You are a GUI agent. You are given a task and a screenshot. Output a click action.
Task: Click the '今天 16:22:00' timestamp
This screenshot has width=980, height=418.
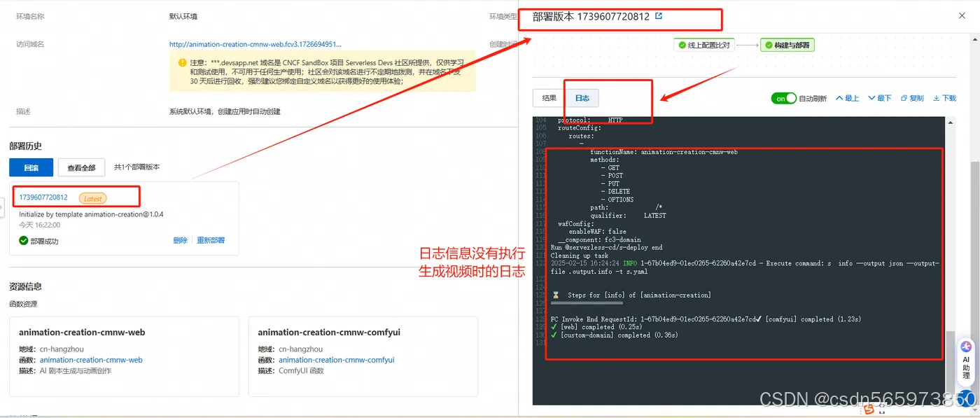coord(40,225)
